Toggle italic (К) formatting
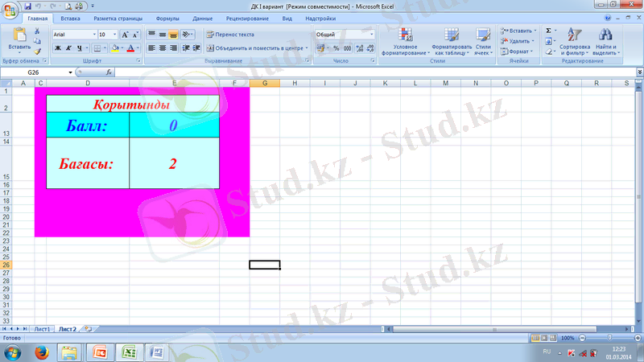This screenshot has height=362, width=644. click(x=68, y=48)
